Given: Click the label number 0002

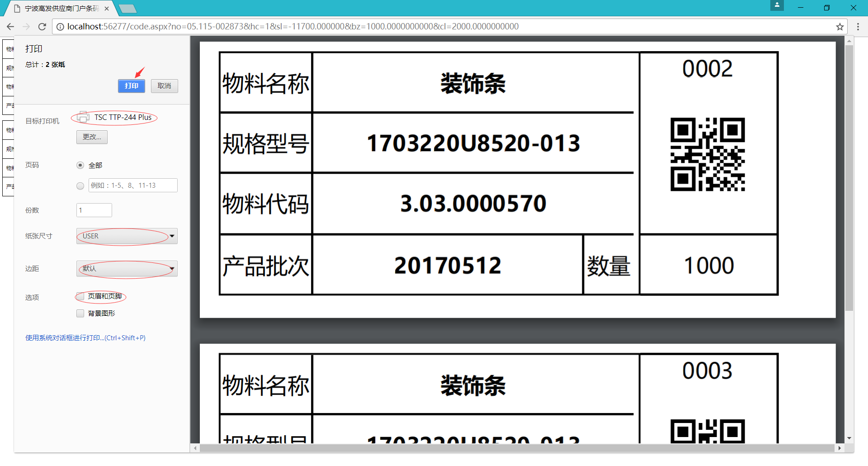Looking at the screenshot, I should tap(708, 69).
